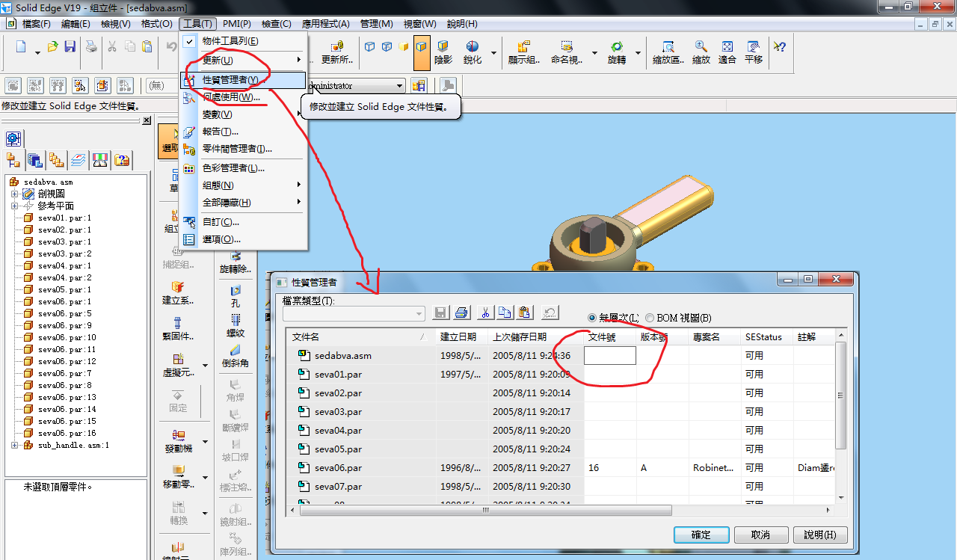Screen dimensions: 957x560
Task: Open the Administrator dropdown
Action: coord(400,86)
